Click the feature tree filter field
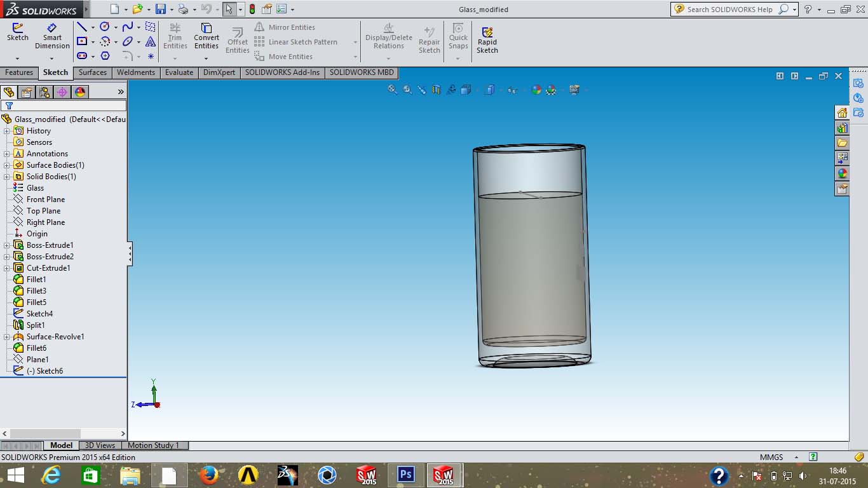This screenshot has width=868, height=488. 64,106
